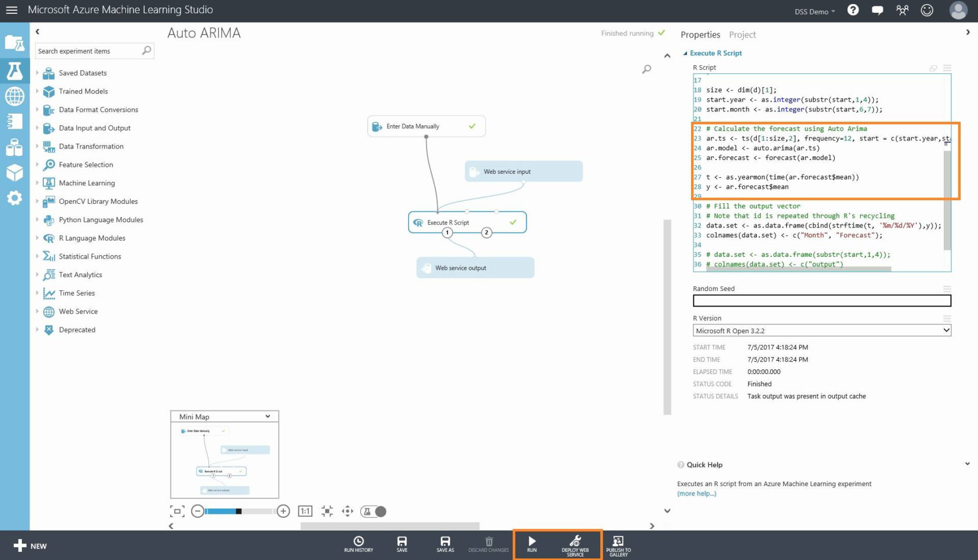Screen dimensions: 978x560
Task: Click the Save icon in bottom bar
Action: tap(402, 542)
